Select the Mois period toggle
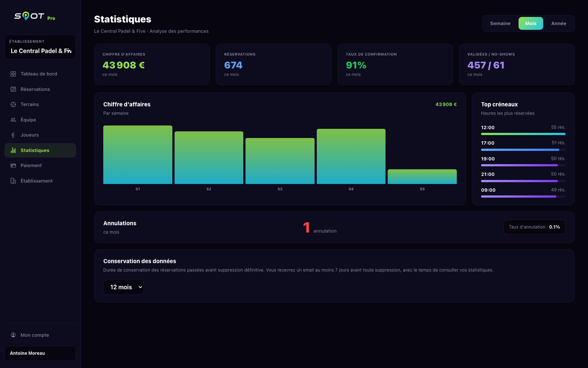Screen dimensions: 588x368 [531, 23]
